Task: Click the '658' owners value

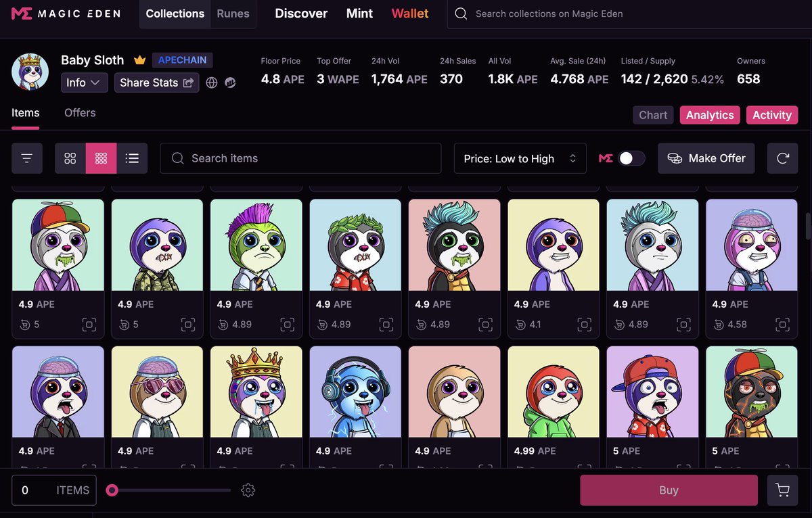Action: pyautogui.click(x=748, y=79)
